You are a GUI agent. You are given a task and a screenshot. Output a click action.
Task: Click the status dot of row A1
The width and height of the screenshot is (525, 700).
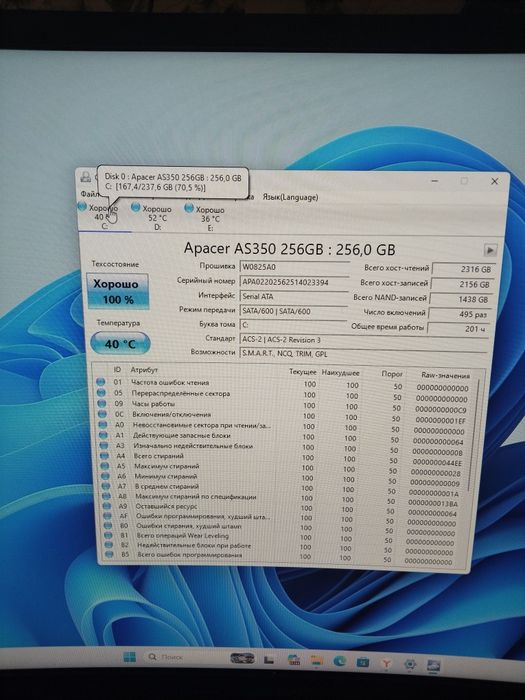[x=103, y=435]
